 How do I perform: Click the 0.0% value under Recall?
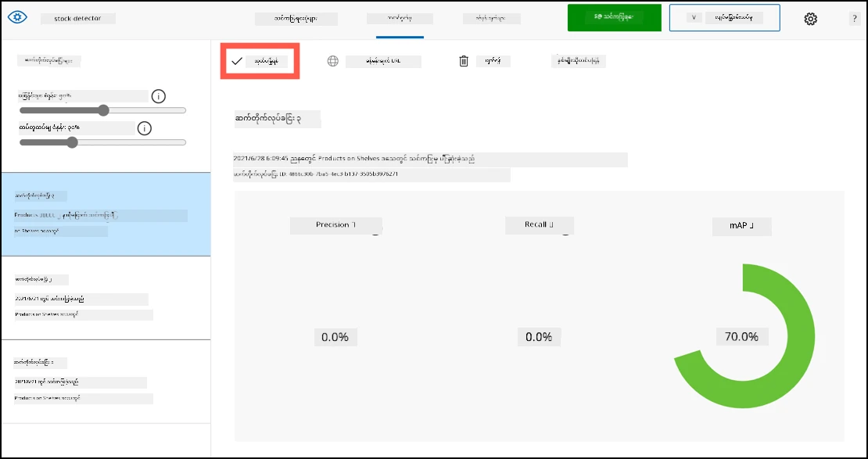540,337
